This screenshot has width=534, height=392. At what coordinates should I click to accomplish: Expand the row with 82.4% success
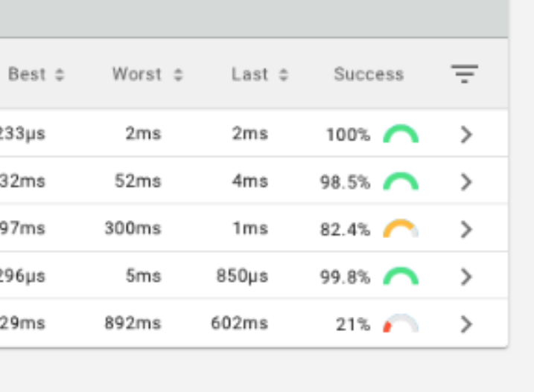click(466, 229)
